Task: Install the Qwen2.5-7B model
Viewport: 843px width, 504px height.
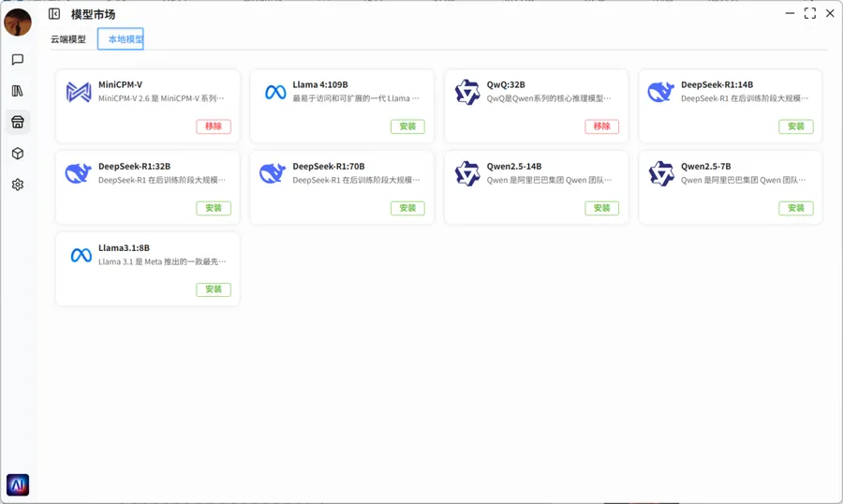Action: point(795,208)
